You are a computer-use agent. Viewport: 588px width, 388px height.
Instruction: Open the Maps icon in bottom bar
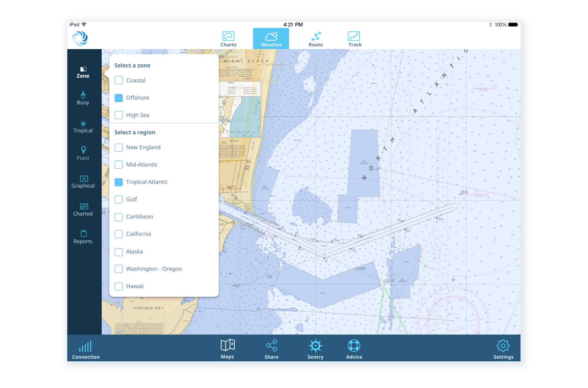click(228, 345)
